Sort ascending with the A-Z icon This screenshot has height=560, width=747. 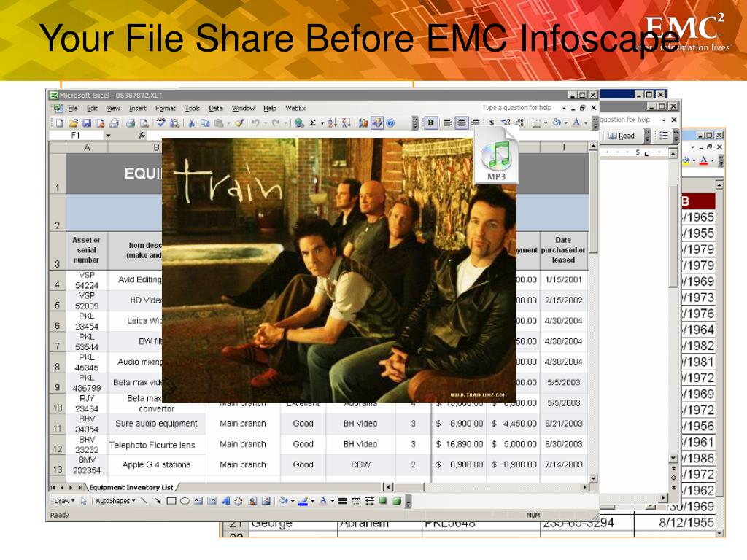click(333, 122)
